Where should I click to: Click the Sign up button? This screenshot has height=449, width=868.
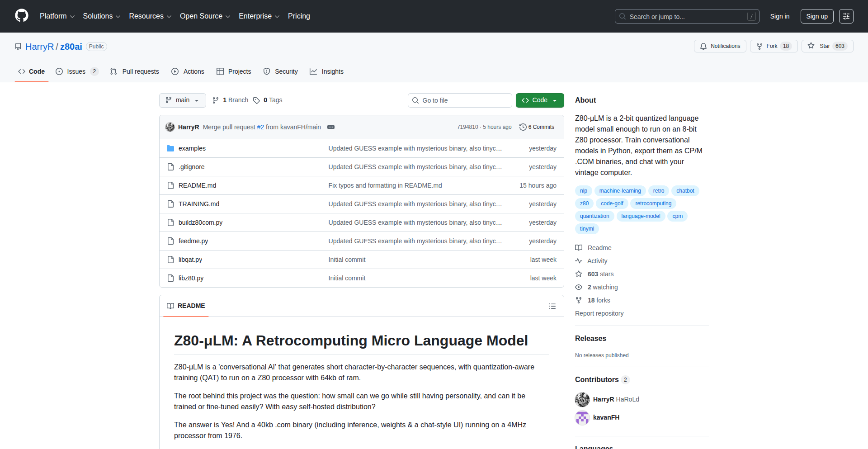click(816, 16)
